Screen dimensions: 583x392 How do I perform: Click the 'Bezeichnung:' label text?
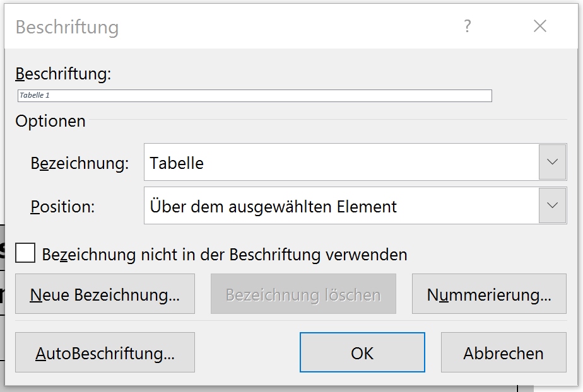79,163
